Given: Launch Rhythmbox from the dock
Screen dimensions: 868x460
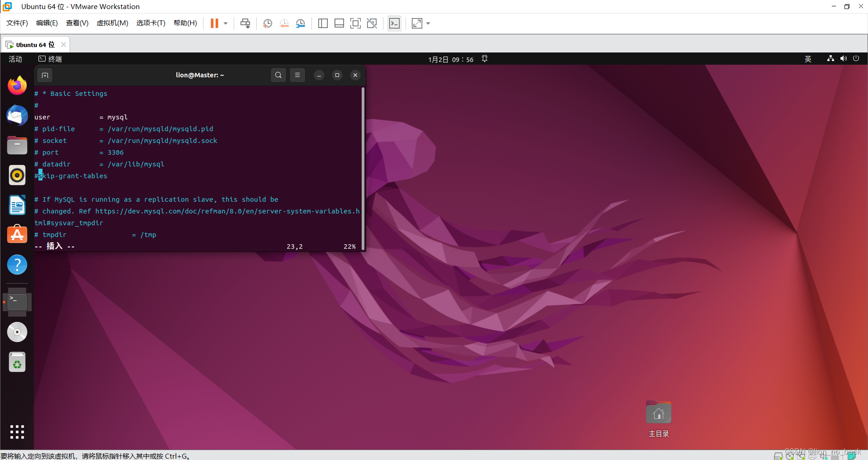Looking at the screenshot, I should coord(17,175).
